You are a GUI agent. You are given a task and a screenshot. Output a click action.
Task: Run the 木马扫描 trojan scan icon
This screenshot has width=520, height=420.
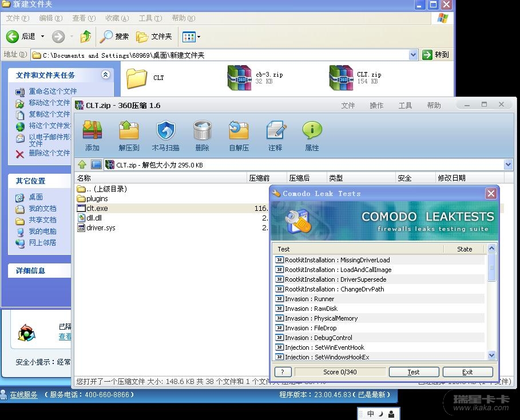[165, 131]
